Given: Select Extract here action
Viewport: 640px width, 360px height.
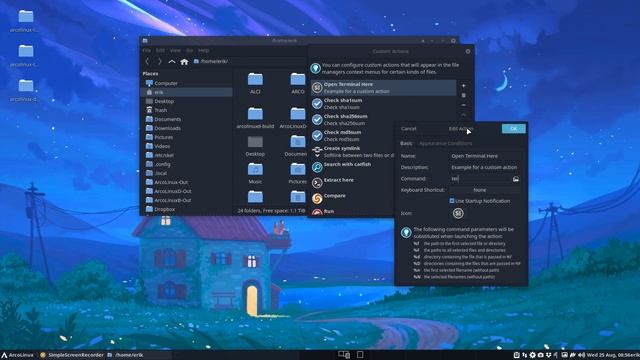Looking at the screenshot, I should coord(353,182).
